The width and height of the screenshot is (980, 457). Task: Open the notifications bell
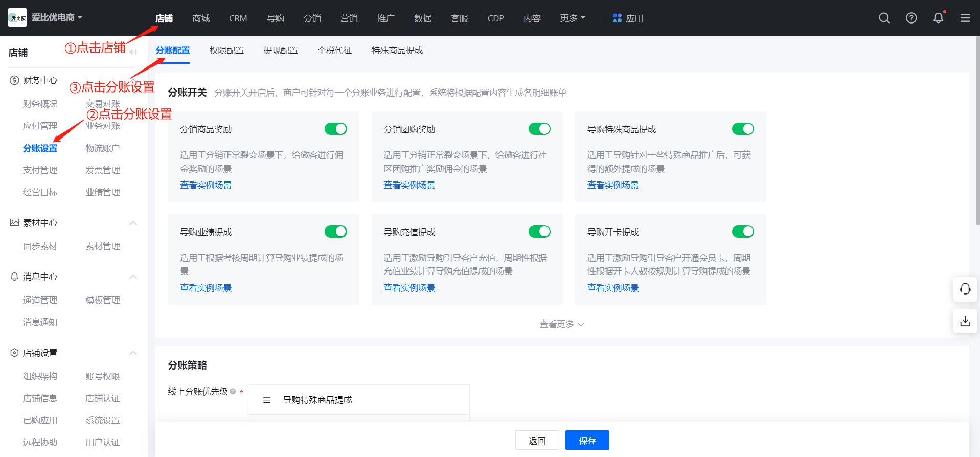pyautogui.click(x=938, y=18)
